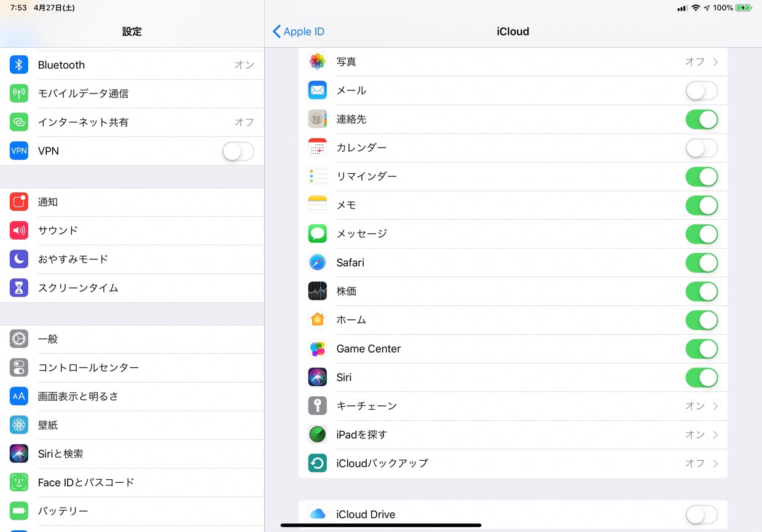This screenshot has width=762, height=532.
Task: Enable the iCloud Drive switch
Action: coord(702,515)
